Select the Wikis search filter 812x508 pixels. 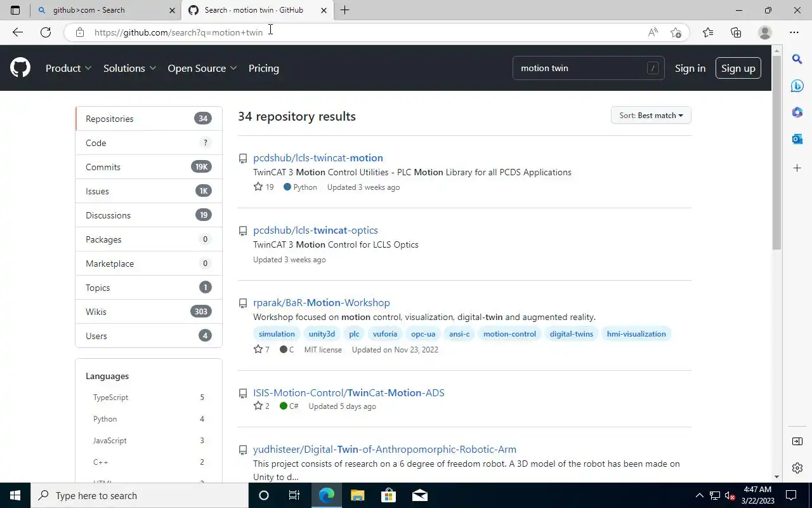pyautogui.click(x=148, y=312)
